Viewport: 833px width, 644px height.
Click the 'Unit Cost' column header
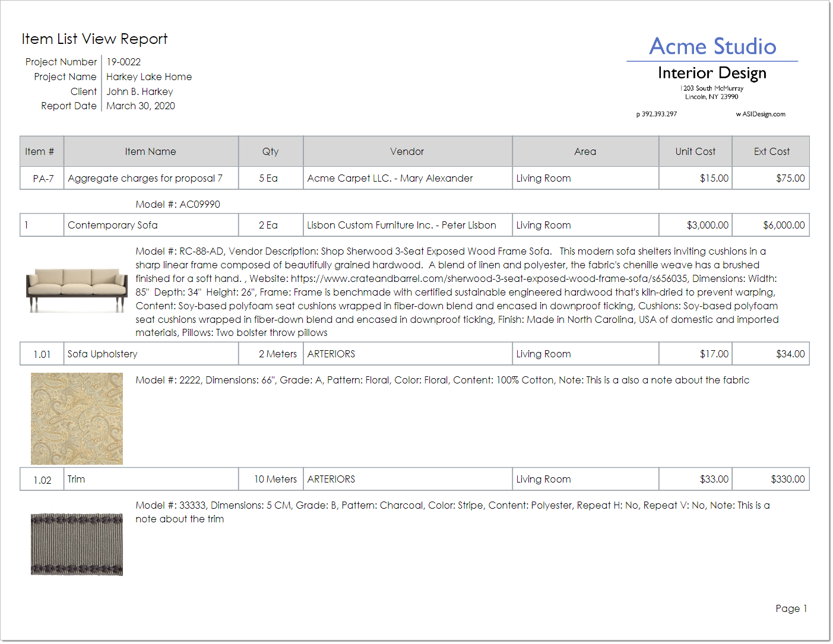pos(695,151)
